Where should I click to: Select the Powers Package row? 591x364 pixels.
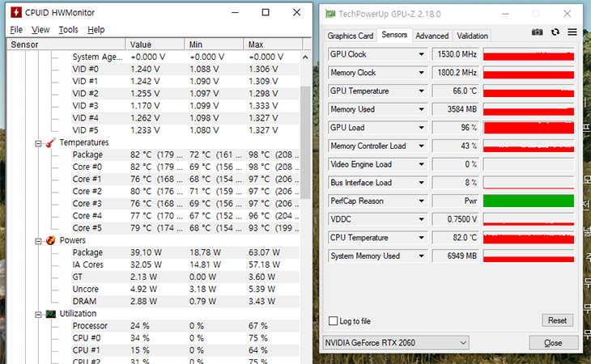pos(185,252)
